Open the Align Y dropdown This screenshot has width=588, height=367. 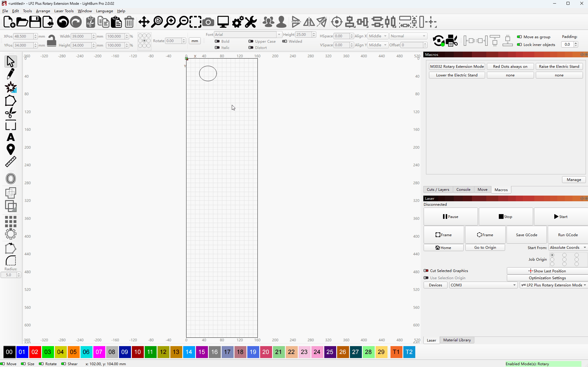pyautogui.click(x=378, y=45)
